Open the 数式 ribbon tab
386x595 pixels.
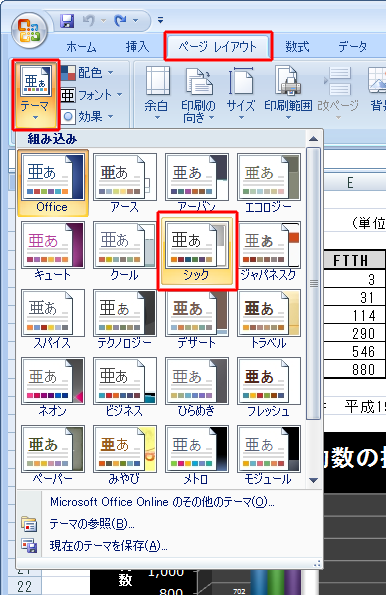[297, 47]
